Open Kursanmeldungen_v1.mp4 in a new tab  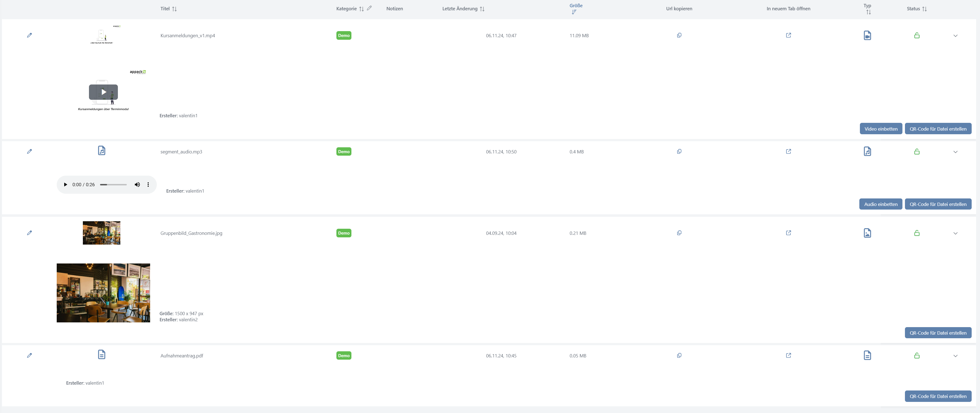tap(788, 35)
